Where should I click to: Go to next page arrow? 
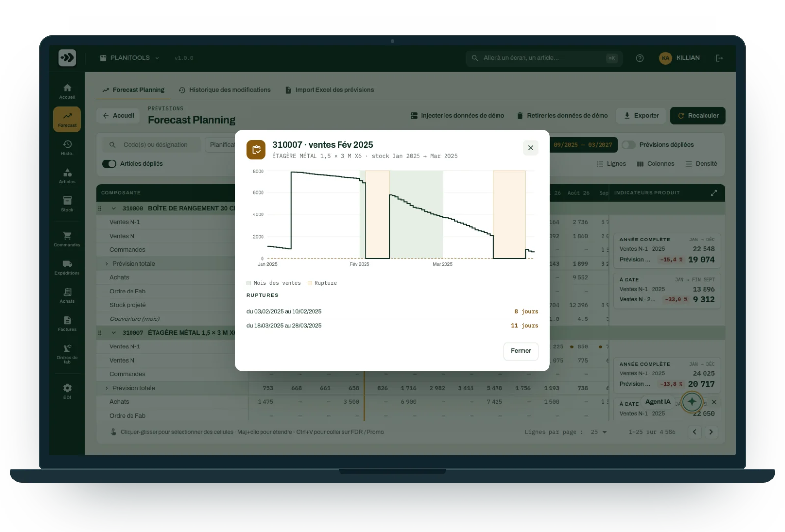coord(711,432)
